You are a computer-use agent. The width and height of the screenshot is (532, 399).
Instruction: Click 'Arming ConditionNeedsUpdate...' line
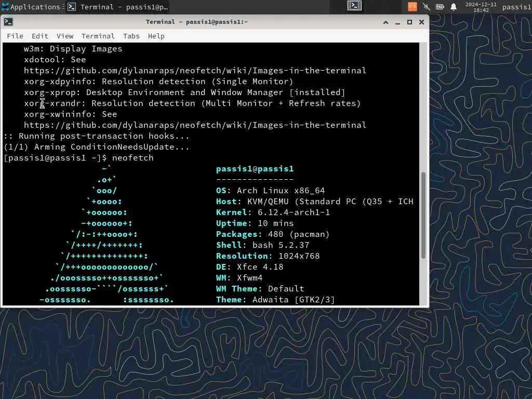point(97,147)
